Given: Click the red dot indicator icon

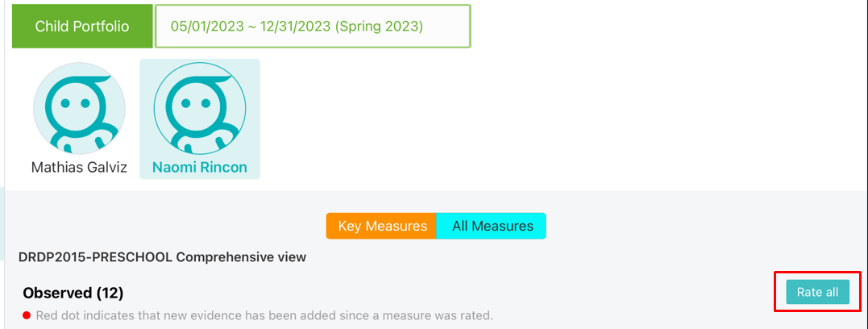Looking at the screenshot, I should pyautogui.click(x=27, y=314).
